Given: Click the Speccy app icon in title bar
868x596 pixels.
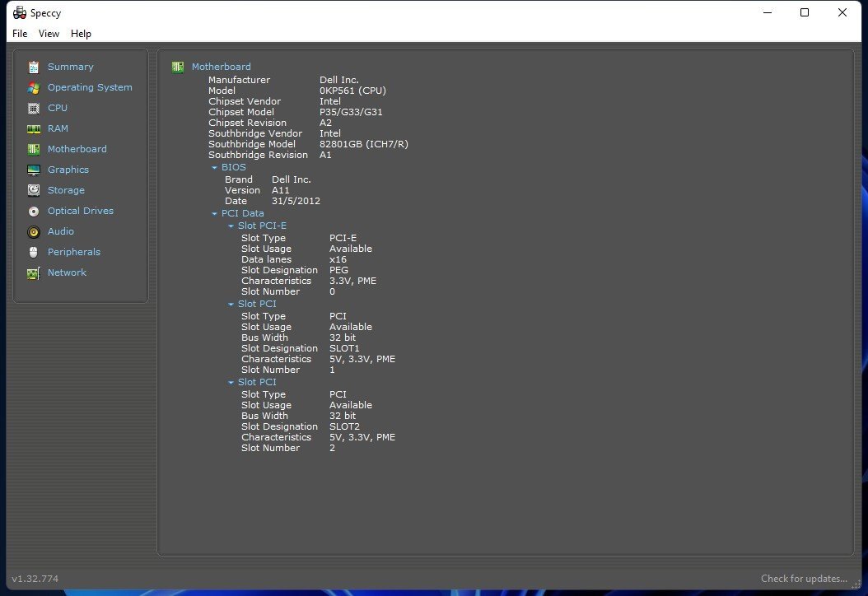Looking at the screenshot, I should click(x=20, y=12).
